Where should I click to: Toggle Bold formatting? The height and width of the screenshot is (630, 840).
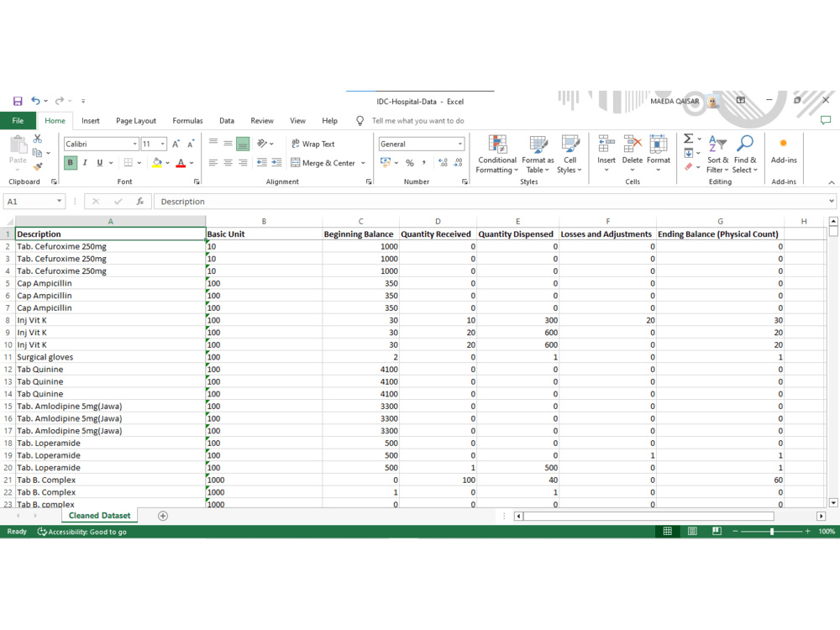click(x=71, y=162)
